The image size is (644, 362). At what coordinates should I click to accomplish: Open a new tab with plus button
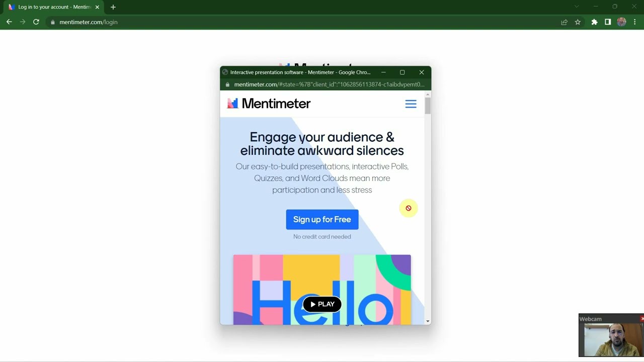click(x=113, y=7)
